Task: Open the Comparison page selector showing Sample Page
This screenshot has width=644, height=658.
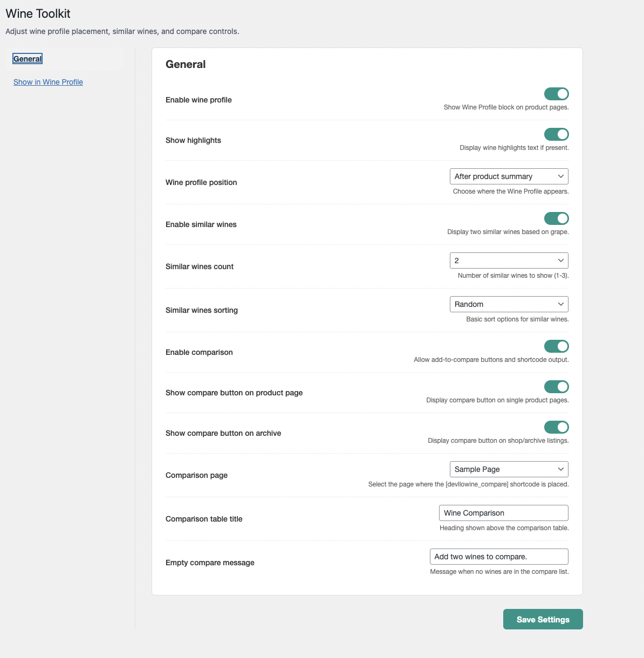Action: [x=509, y=469]
